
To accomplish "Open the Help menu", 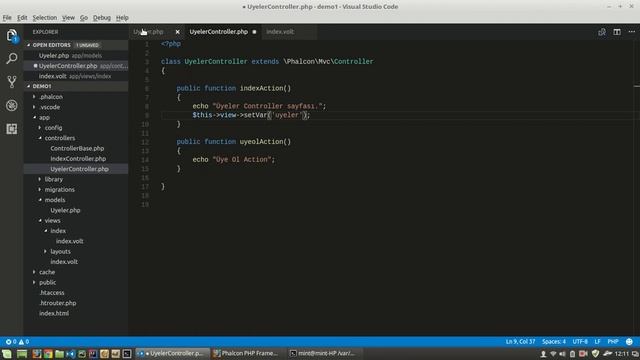I will click(122, 18).
